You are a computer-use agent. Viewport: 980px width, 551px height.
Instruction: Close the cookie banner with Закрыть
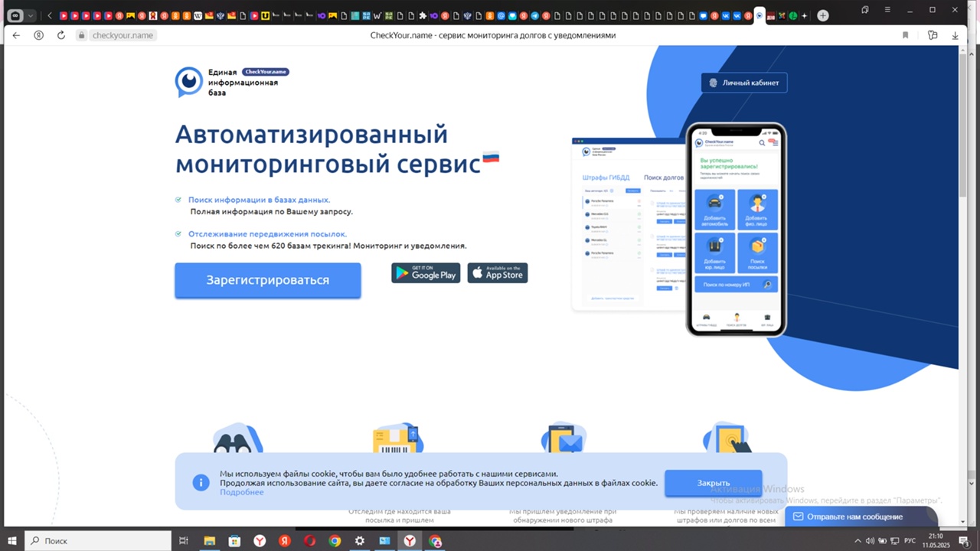tap(714, 483)
